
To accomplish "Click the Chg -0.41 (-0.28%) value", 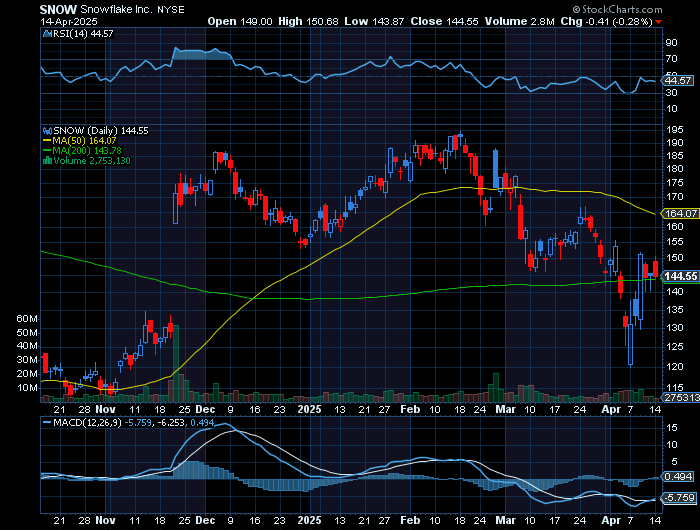I will click(606, 21).
